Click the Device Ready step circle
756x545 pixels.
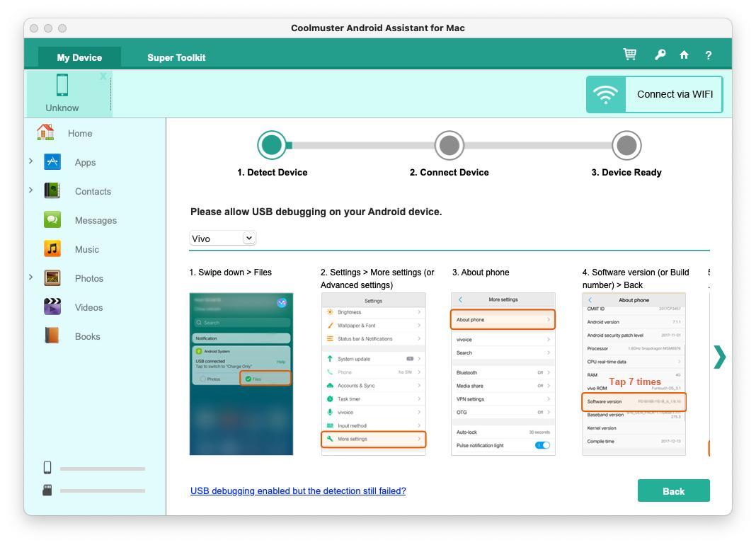[x=626, y=145]
